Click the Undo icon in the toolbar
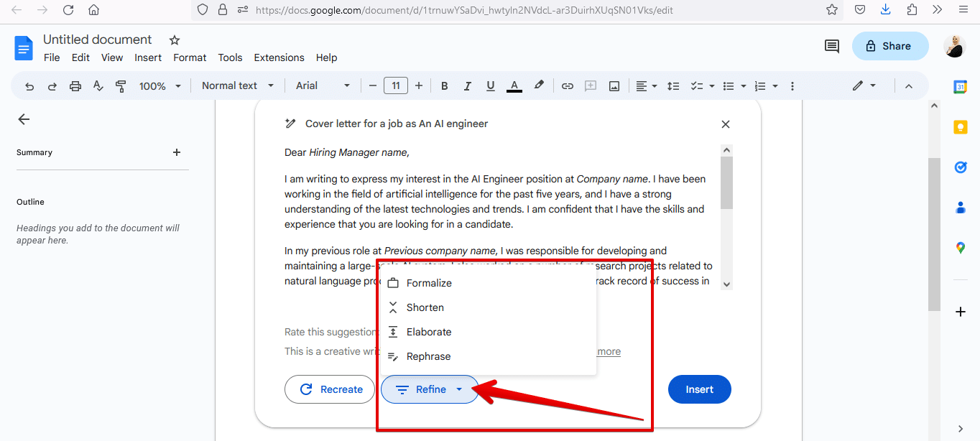Screen dimensions: 980x441 [29, 86]
